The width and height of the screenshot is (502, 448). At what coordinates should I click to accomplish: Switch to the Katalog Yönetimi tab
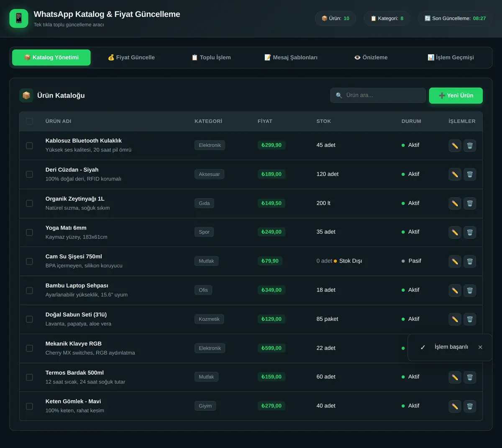[x=51, y=57]
